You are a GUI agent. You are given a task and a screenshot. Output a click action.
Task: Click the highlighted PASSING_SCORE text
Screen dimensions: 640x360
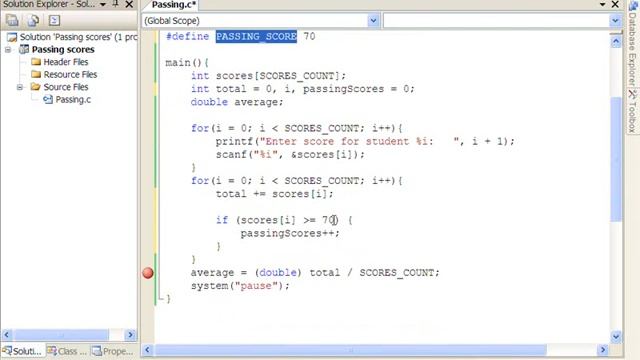(x=256, y=36)
